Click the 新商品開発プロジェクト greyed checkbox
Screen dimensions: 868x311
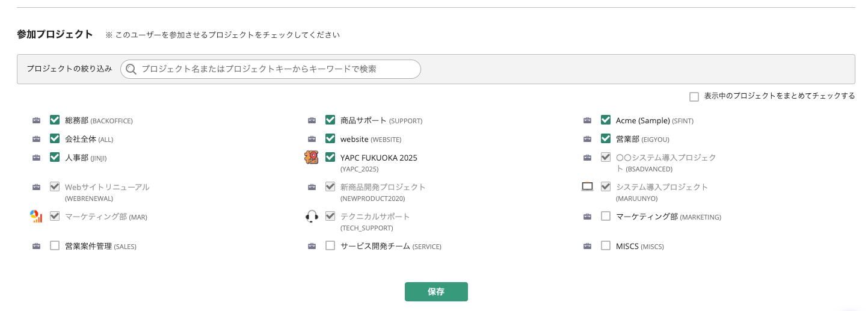tap(330, 186)
